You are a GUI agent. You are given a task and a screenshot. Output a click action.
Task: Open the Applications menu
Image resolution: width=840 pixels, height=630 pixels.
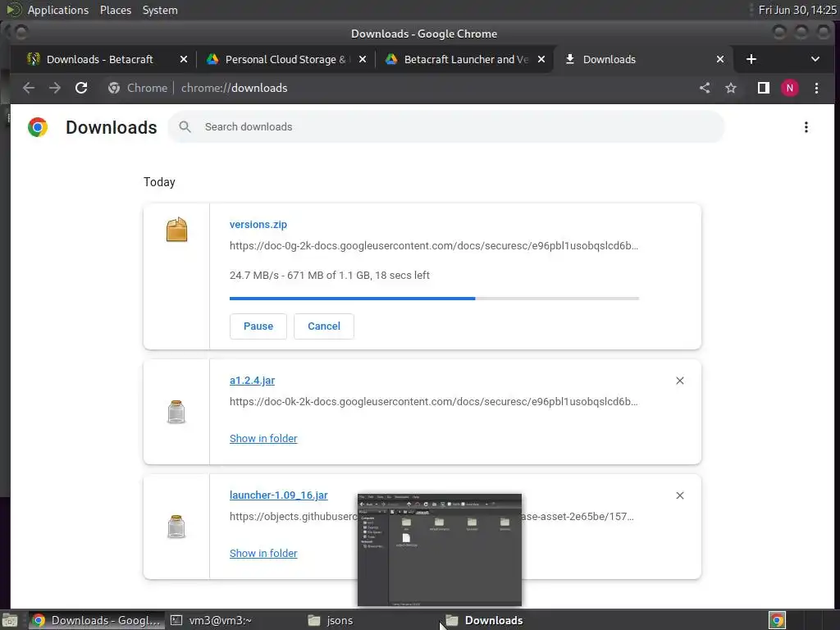coord(58,10)
